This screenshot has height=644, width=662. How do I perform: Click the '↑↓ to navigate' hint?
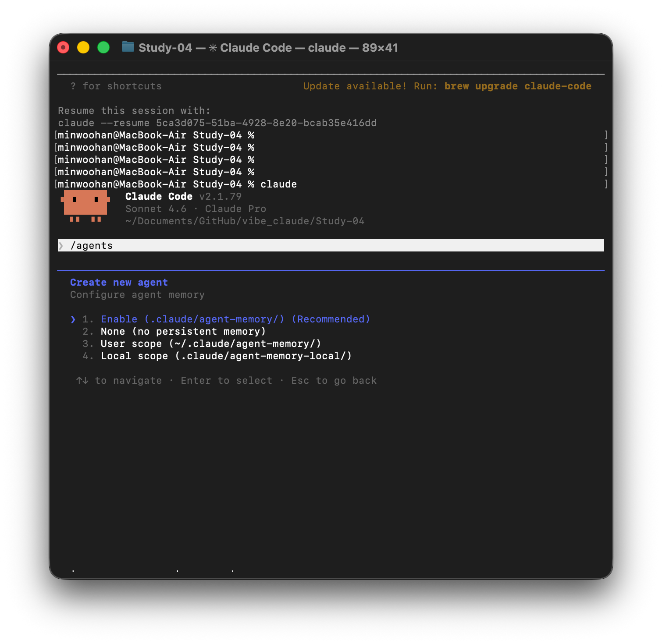tap(119, 381)
